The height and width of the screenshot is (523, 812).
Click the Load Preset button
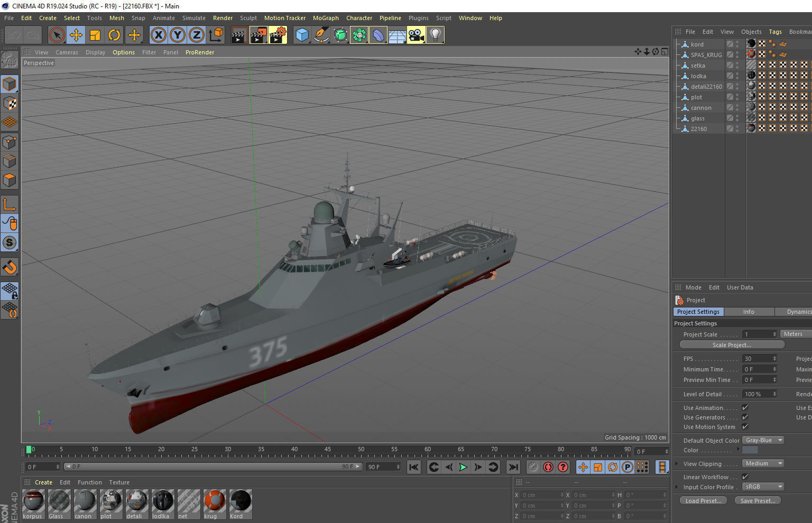(x=703, y=501)
